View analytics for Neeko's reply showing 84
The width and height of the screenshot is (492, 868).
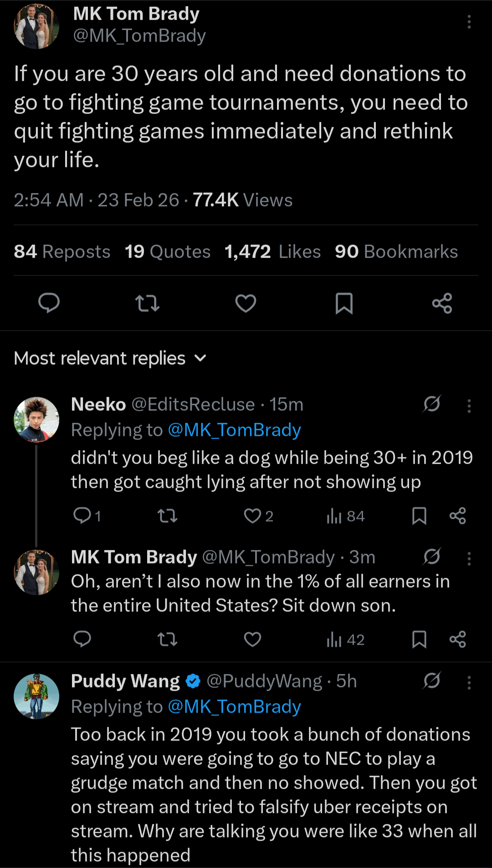(x=346, y=516)
